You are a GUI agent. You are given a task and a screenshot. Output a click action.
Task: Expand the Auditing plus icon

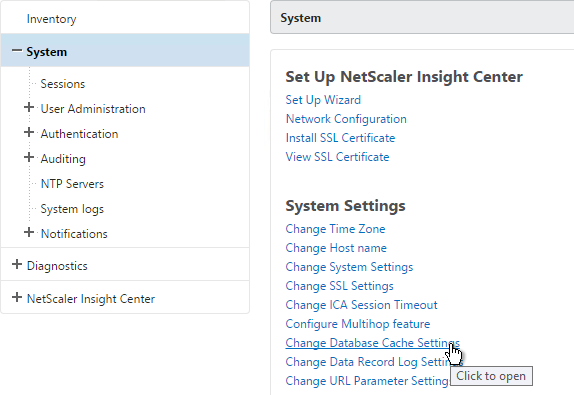(x=29, y=157)
